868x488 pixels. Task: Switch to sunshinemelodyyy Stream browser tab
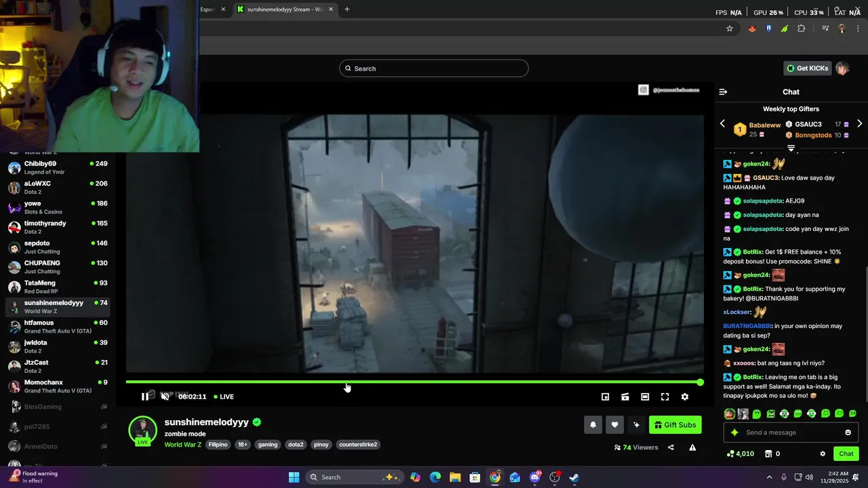pos(285,9)
